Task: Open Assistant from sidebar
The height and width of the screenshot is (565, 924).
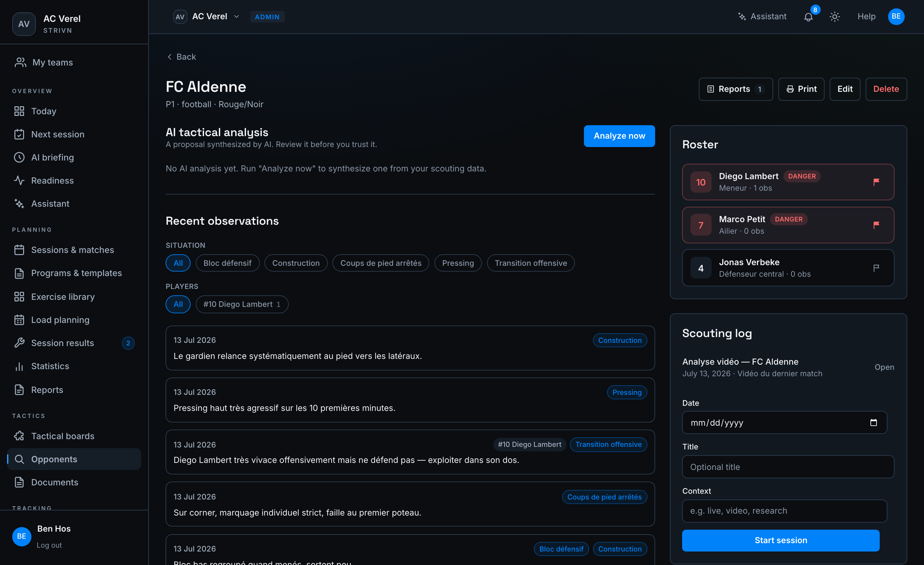Action: click(x=74, y=203)
